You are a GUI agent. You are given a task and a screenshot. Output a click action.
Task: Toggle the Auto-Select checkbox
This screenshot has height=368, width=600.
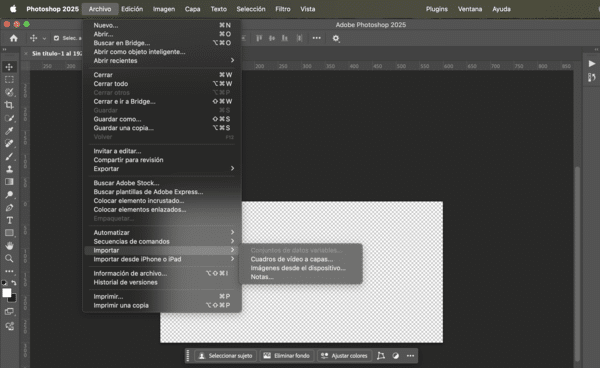(57, 38)
